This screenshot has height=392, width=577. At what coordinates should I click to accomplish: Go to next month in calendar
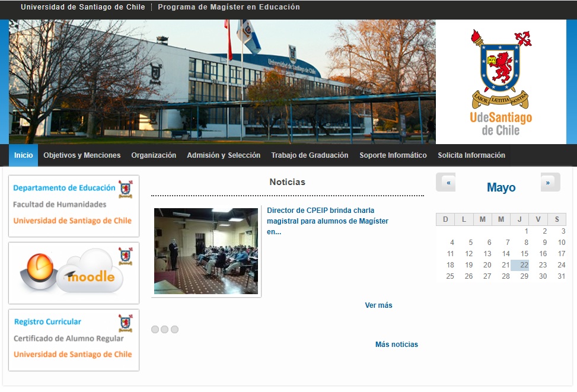point(547,183)
